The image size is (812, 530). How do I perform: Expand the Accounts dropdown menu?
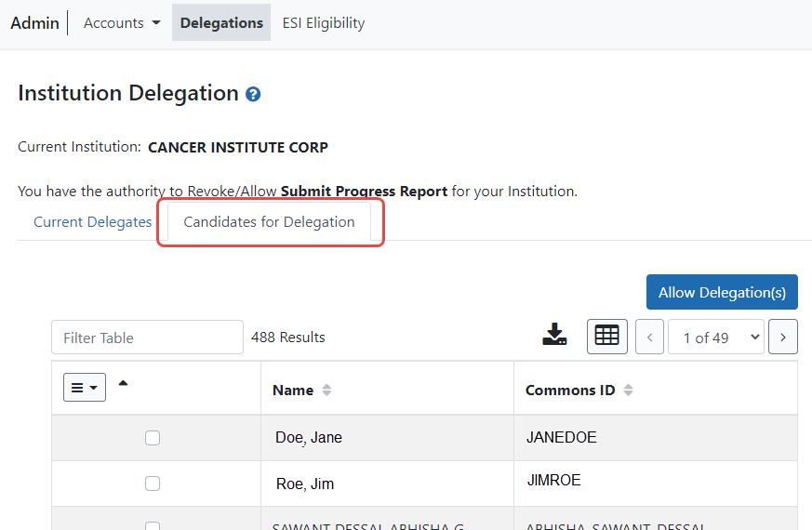[122, 23]
